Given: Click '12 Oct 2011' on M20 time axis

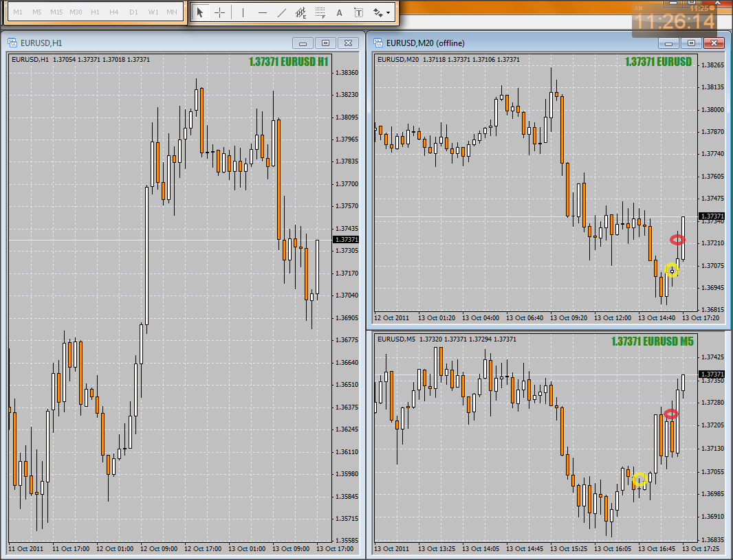Looking at the screenshot, I should click(x=391, y=317).
